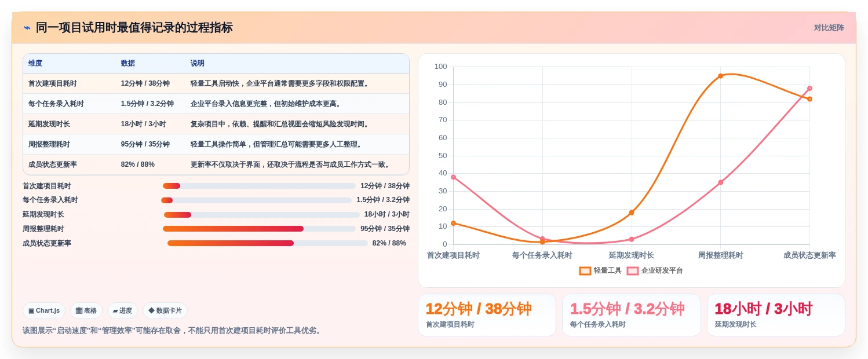Click the 进度 chip
Image resolution: width=868 pixels, height=359 pixels.
click(122, 310)
